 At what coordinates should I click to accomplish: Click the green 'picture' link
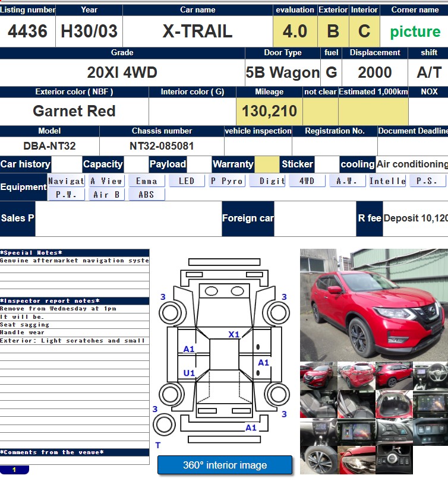415,31
